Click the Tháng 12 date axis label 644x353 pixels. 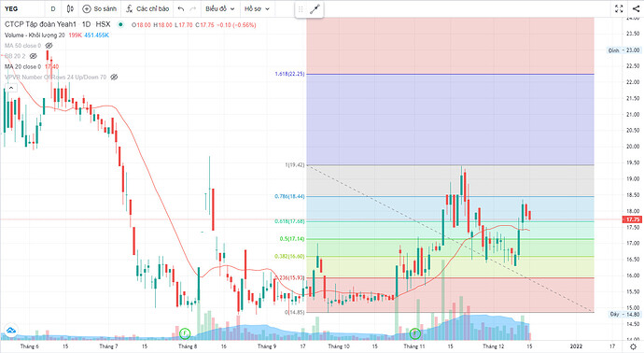click(x=494, y=346)
